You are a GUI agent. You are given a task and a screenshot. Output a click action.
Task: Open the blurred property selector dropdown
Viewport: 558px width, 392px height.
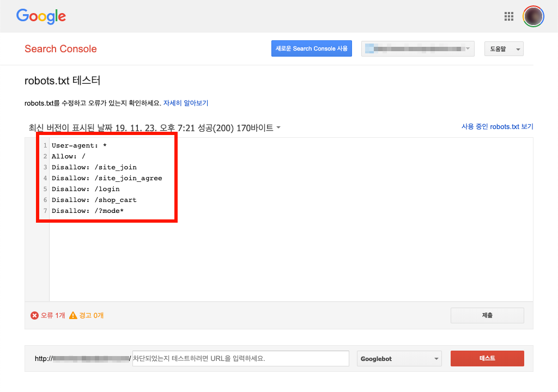click(418, 49)
